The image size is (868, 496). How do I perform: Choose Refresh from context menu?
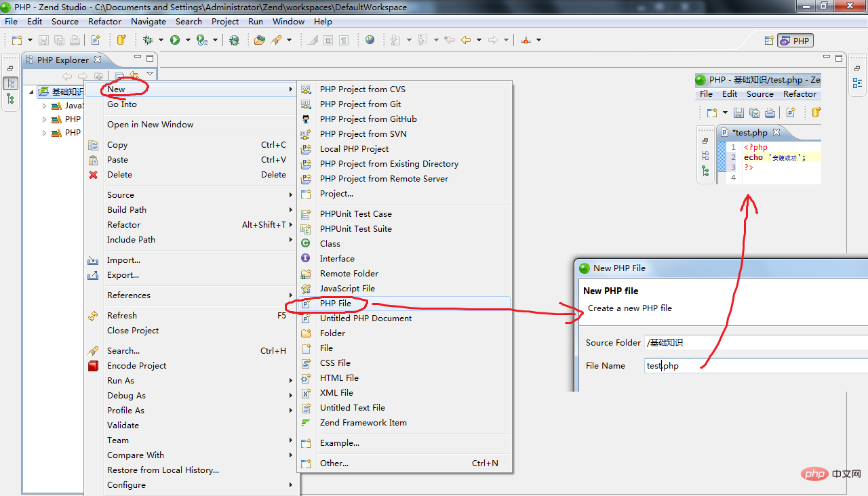click(x=191, y=315)
